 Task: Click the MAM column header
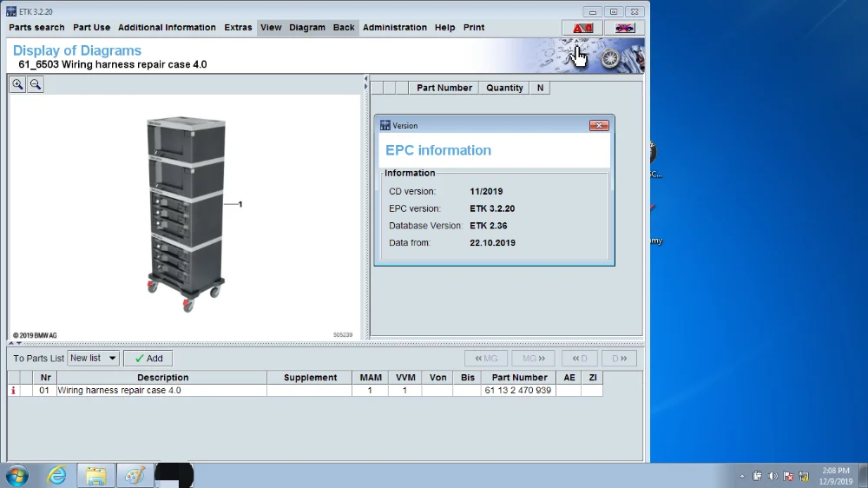371,377
